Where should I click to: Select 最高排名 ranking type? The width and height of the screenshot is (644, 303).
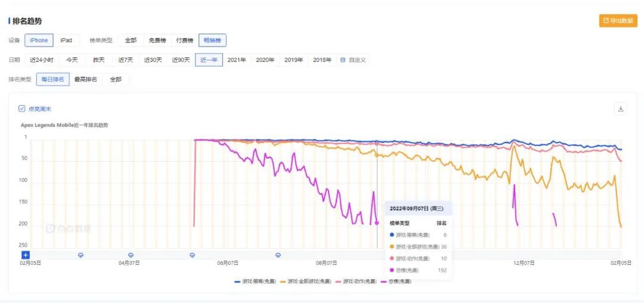click(85, 79)
